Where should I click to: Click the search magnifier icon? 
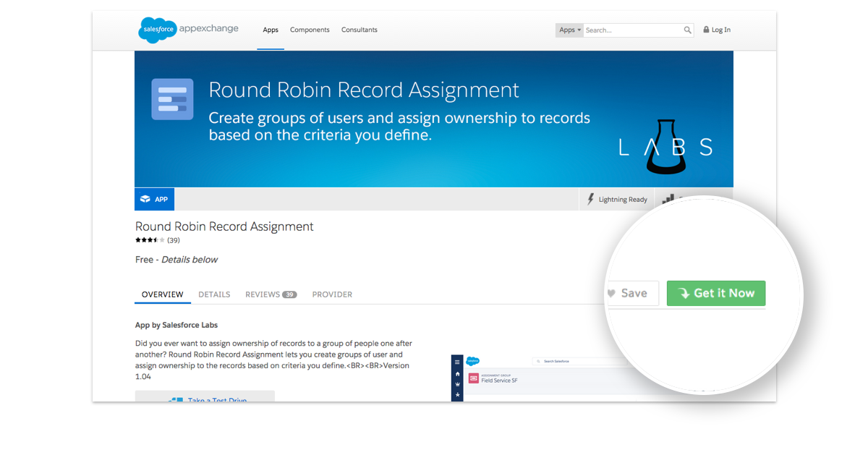(x=688, y=30)
